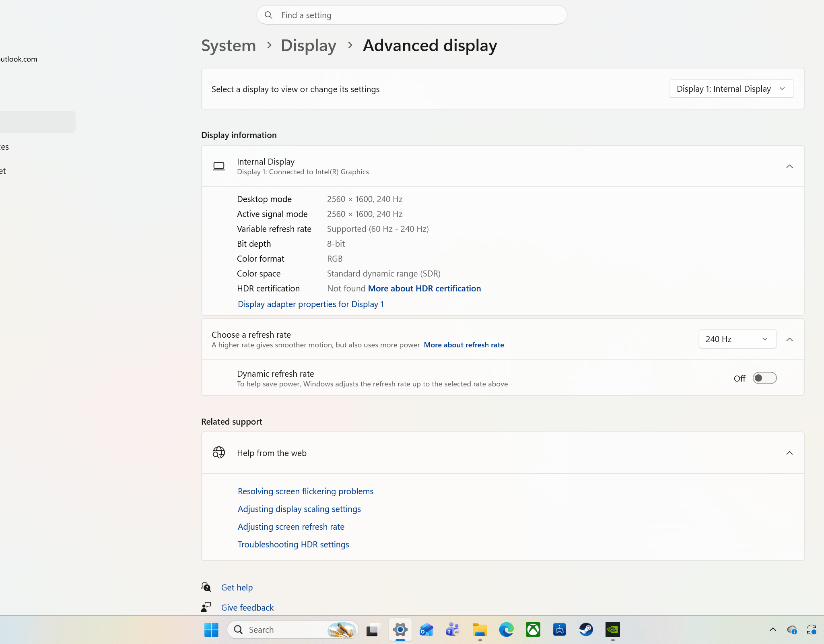824x644 pixels.
Task: Show hidden system tray icons
Action: click(772, 630)
